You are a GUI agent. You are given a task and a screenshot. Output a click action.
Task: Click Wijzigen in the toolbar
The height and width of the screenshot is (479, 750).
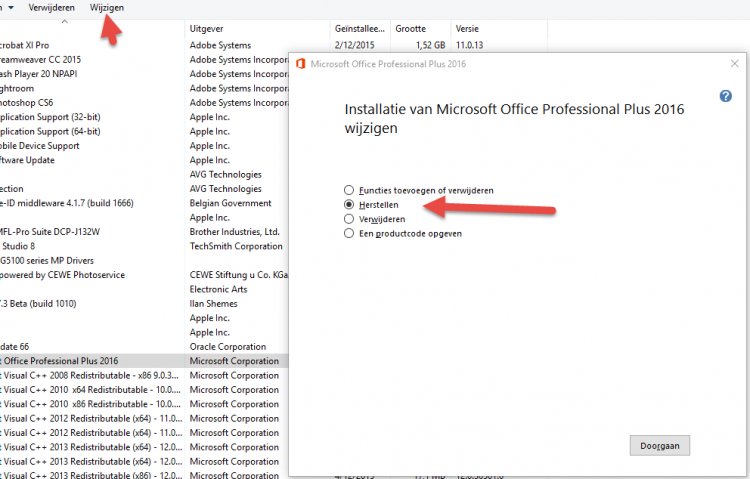107,7
